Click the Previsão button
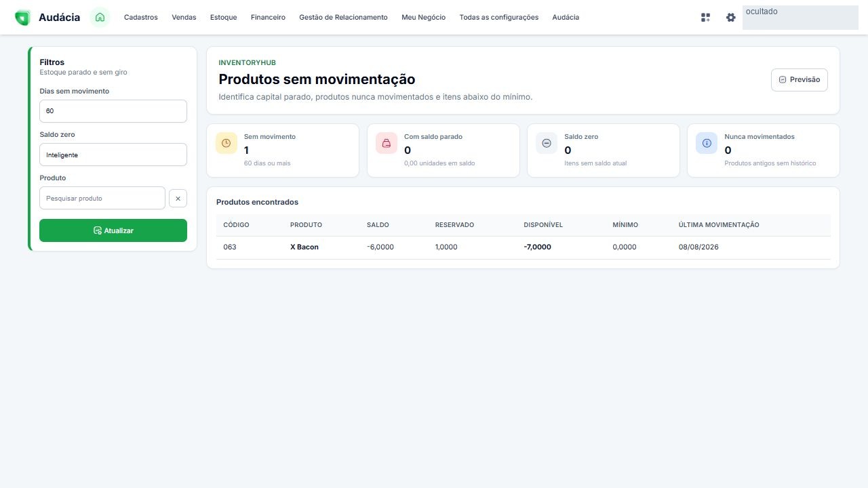Image resolution: width=868 pixels, height=488 pixels. tap(800, 80)
